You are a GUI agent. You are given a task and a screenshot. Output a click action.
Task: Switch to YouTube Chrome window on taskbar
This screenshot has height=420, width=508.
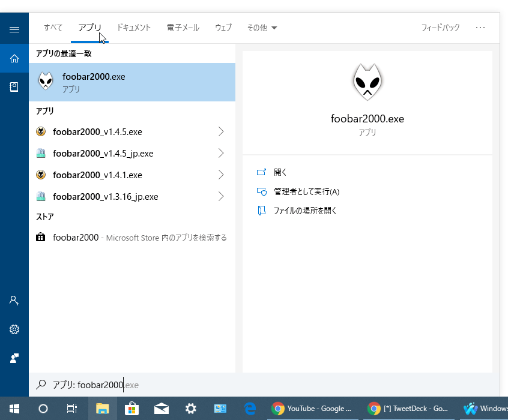click(313, 409)
